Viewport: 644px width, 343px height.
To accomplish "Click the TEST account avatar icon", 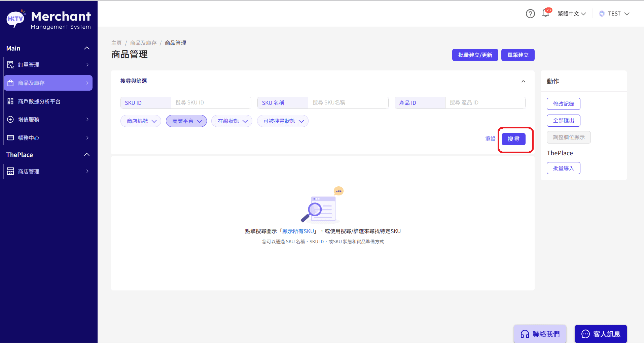I will pos(602,14).
